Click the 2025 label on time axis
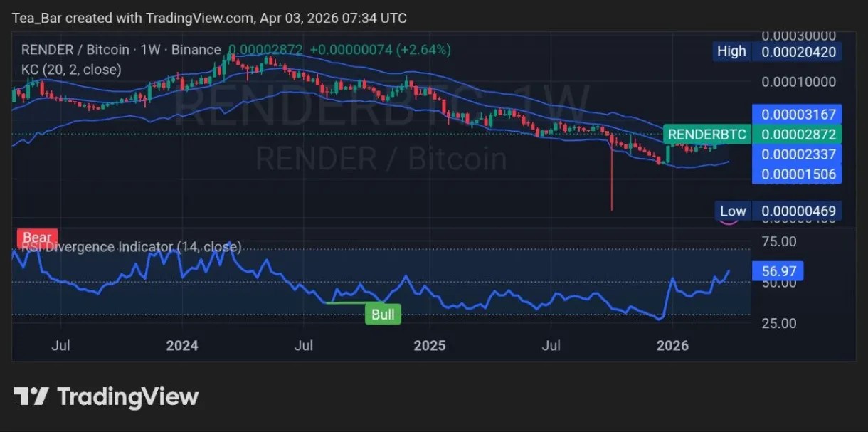Viewport: 868px width, 432px height. point(429,346)
